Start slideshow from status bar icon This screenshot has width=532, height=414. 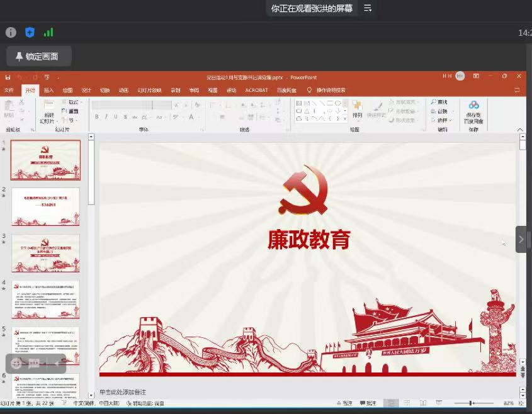(439, 403)
